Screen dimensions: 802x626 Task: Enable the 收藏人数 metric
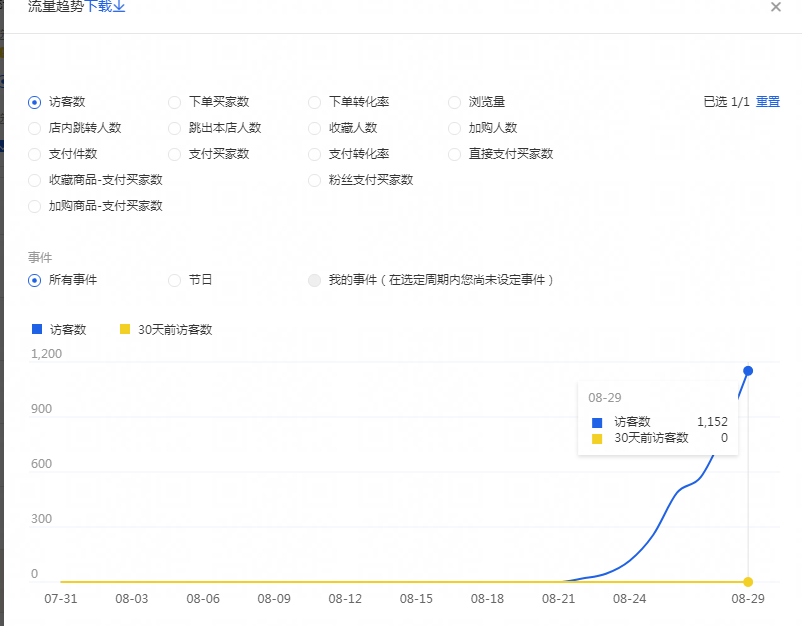coord(315,128)
